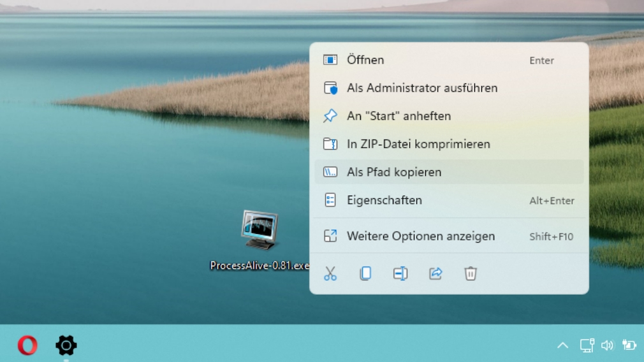Share the file with the share icon
This screenshot has width=644, height=362.
435,273
